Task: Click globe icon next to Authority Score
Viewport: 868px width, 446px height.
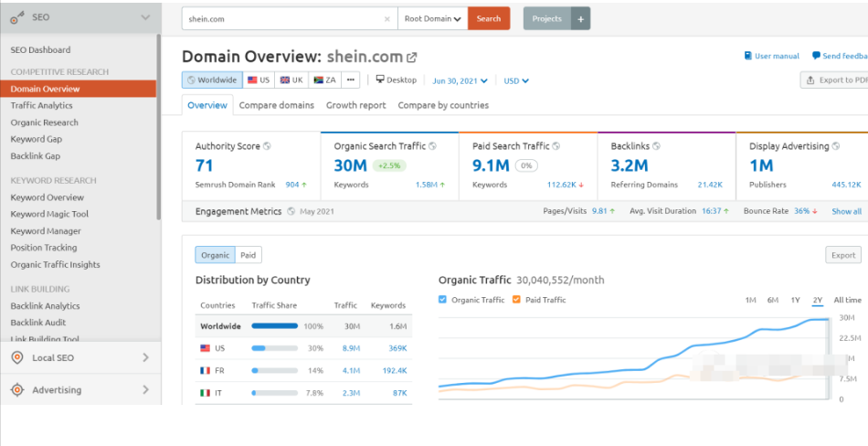Action: (x=267, y=146)
